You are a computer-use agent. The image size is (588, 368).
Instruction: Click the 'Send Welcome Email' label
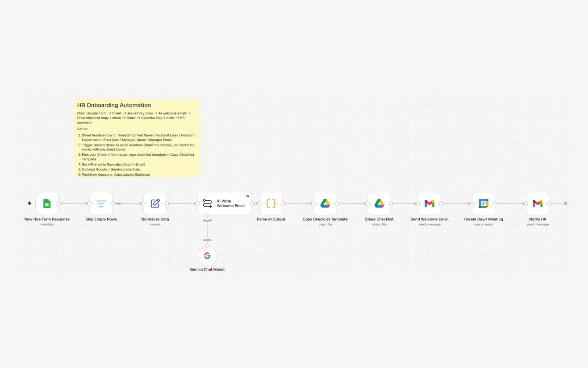tap(430, 219)
